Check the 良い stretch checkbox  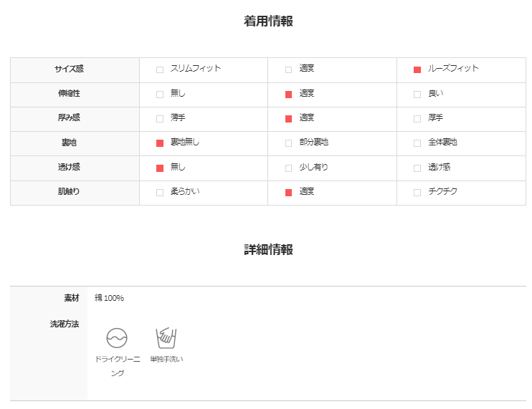pyautogui.click(x=417, y=95)
